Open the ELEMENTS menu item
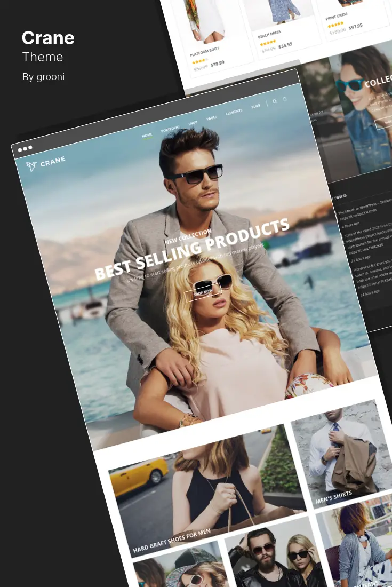The image size is (392, 587). point(234,112)
